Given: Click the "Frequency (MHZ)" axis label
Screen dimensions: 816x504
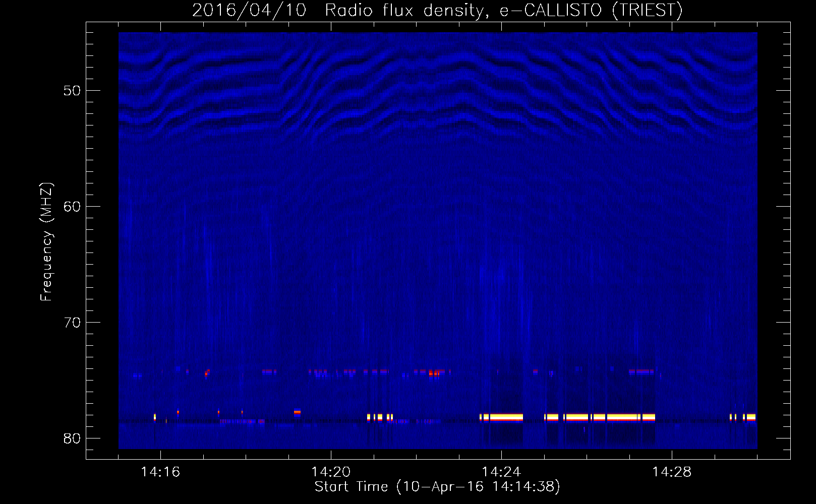Looking at the screenshot, I should click(46, 242).
